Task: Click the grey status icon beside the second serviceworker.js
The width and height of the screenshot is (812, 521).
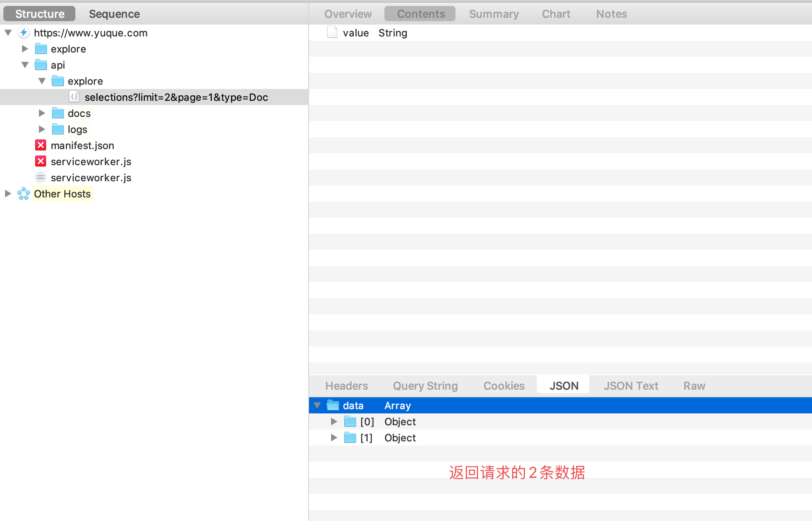Action: click(x=41, y=177)
